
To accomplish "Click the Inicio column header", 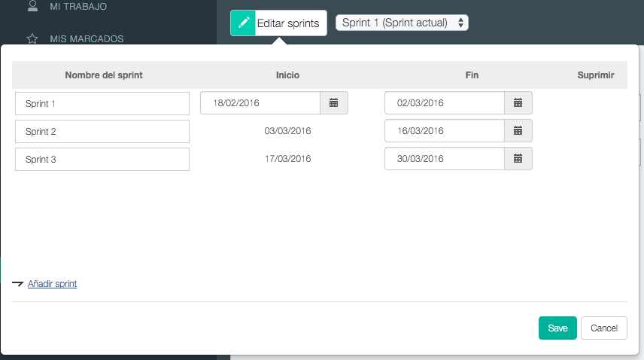I will [287, 75].
